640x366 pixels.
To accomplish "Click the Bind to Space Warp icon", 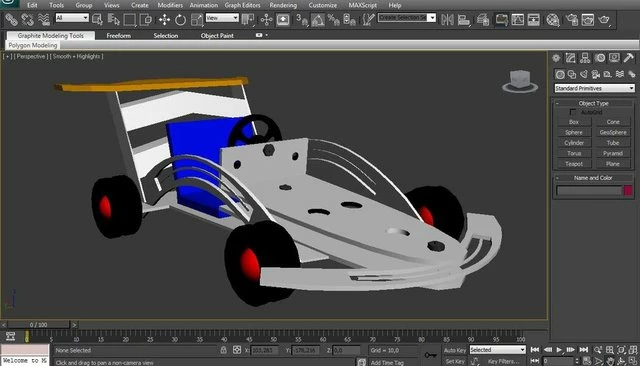I will point(43,19).
